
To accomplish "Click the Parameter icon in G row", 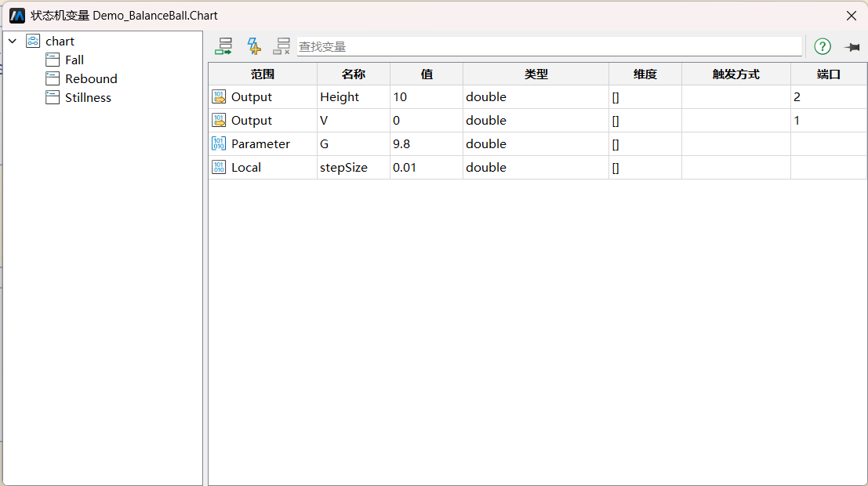I will tap(219, 144).
